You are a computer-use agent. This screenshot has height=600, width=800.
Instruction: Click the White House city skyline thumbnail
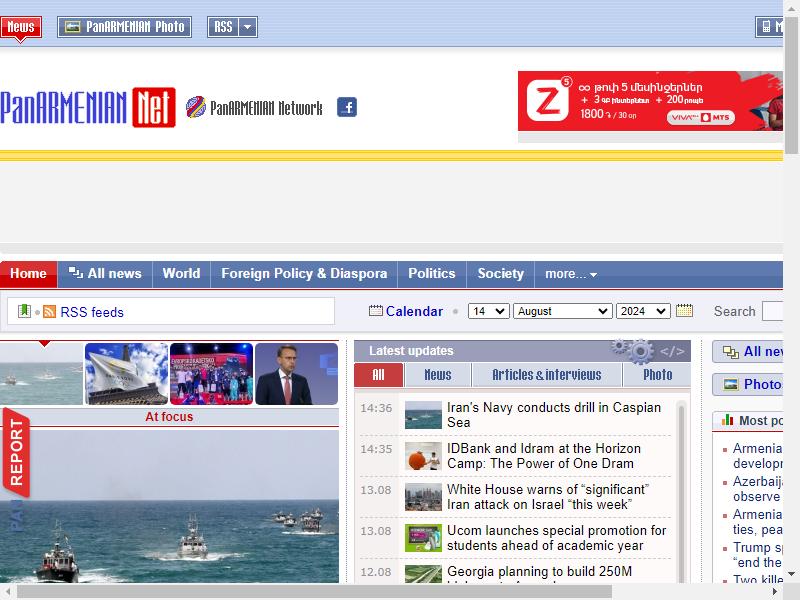click(x=423, y=497)
